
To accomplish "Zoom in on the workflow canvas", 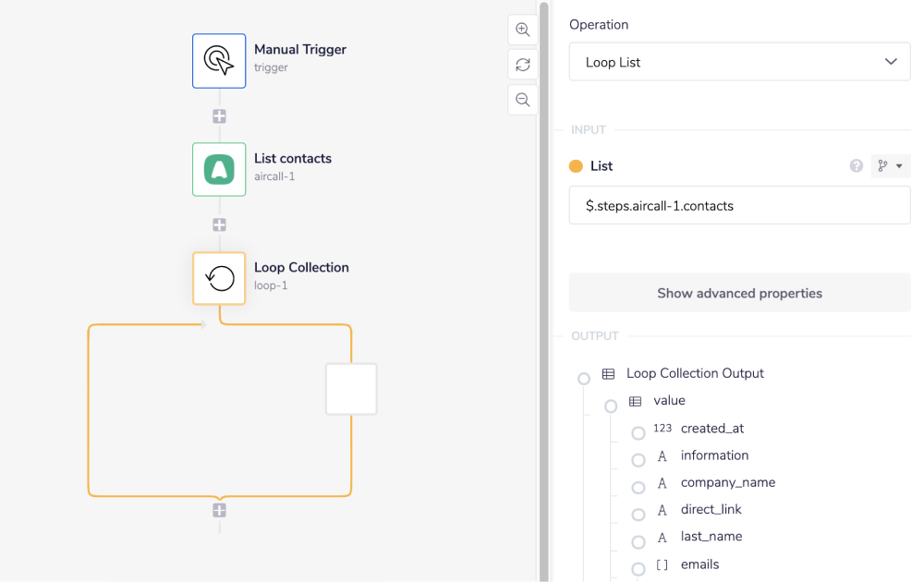I will pos(523,30).
